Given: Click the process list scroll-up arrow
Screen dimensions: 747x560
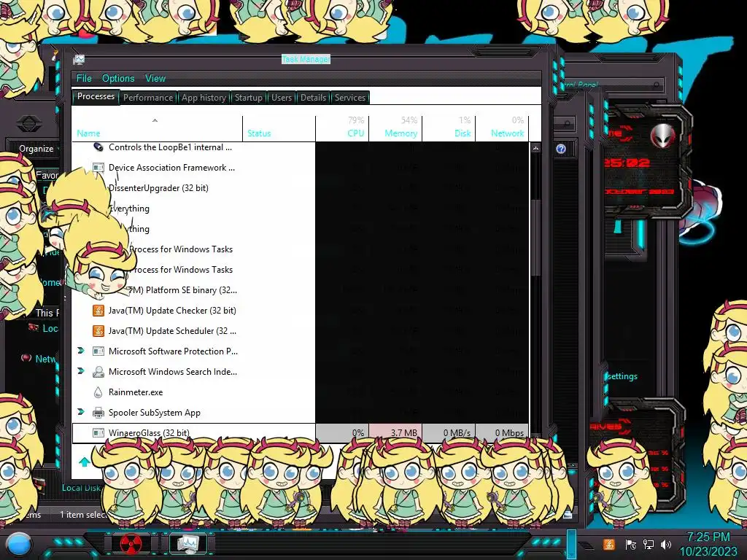Looking at the screenshot, I should tap(535, 148).
